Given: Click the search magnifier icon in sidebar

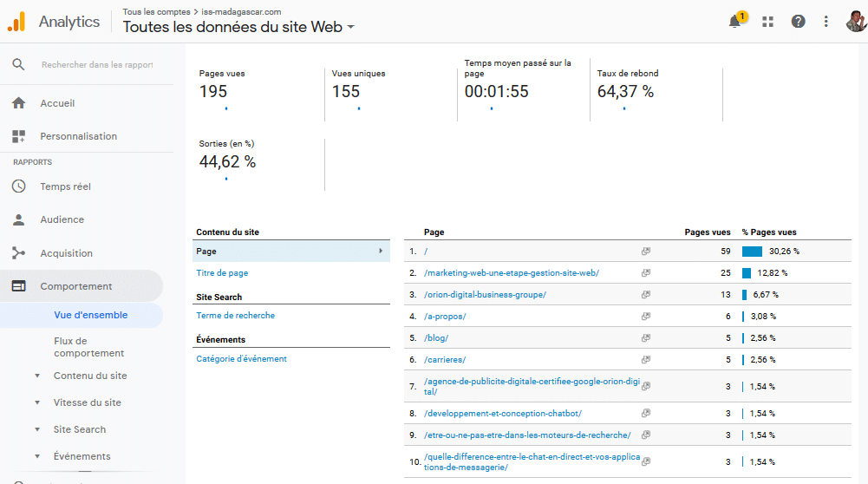Looking at the screenshot, I should click(18, 64).
